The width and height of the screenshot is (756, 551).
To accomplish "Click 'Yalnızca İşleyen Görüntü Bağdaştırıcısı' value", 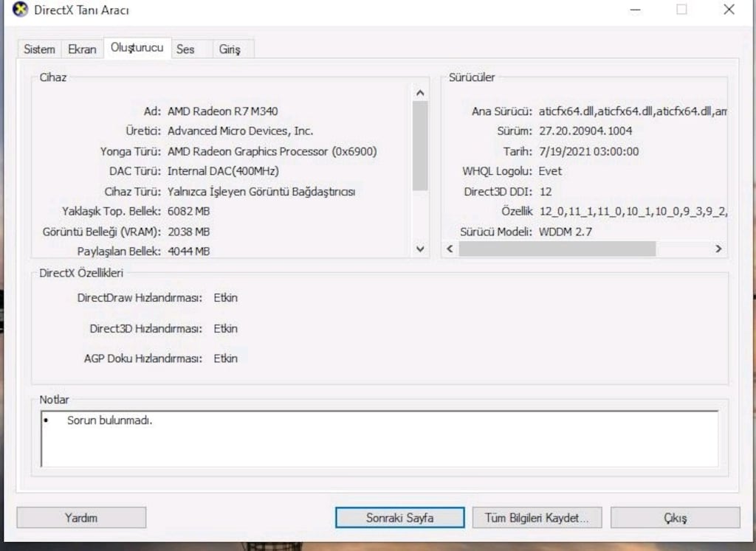I will coord(261,192).
